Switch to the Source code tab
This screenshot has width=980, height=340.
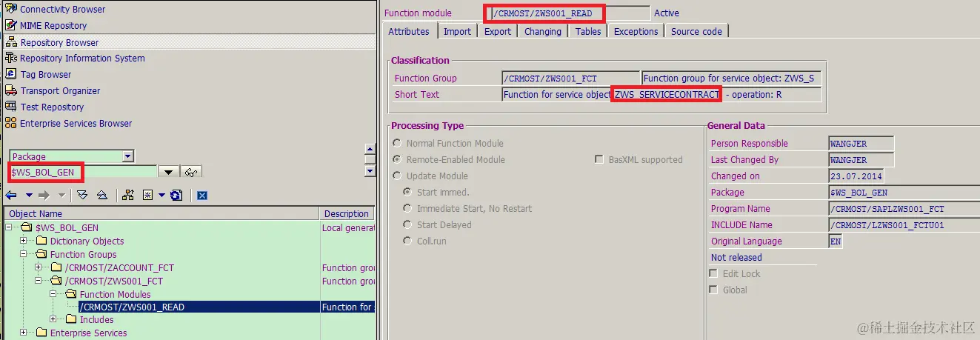coord(696,31)
